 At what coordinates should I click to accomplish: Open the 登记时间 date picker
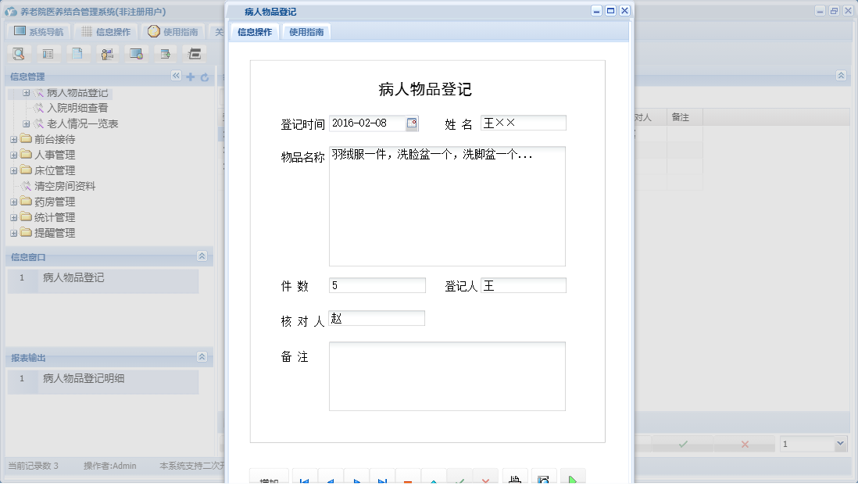tap(413, 123)
